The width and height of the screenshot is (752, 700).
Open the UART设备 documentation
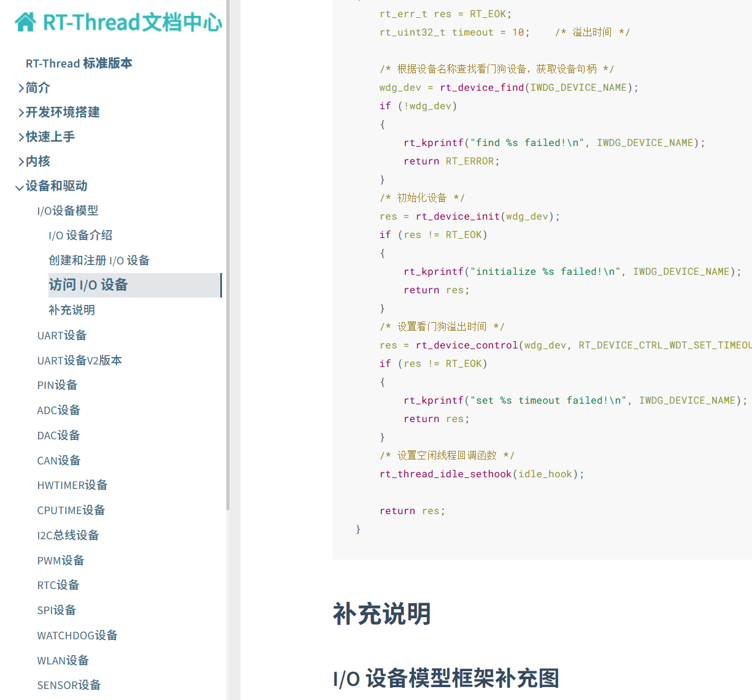pyautogui.click(x=62, y=336)
